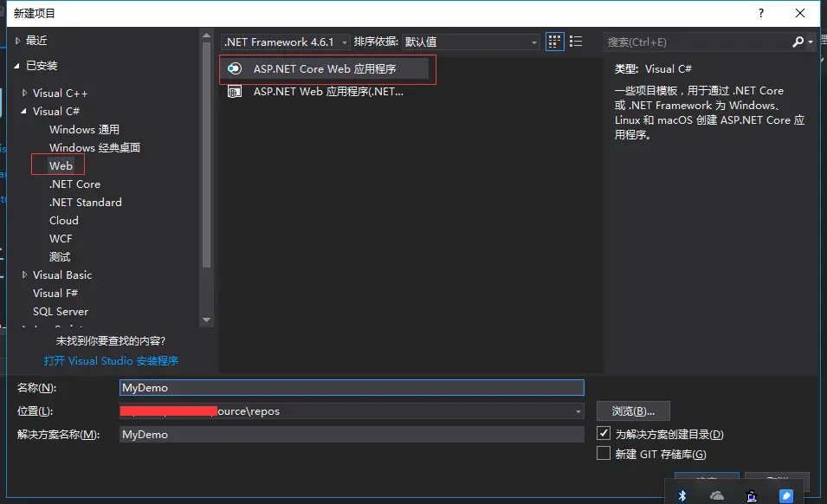
Task: Click the ASP.NET Web 应用程序(.NET... template name
Action: point(328,92)
